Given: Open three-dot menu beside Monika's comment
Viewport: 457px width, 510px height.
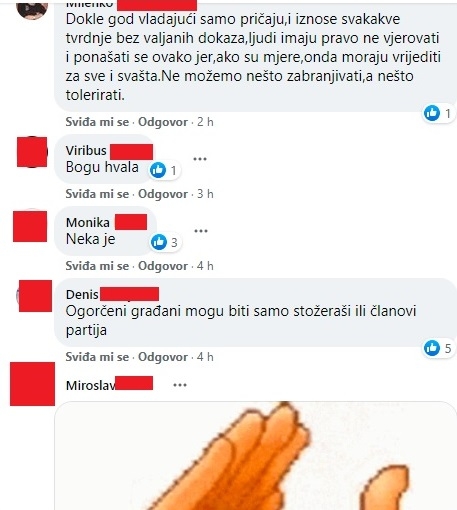Looking at the screenshot, I should (x=201, y=231).
